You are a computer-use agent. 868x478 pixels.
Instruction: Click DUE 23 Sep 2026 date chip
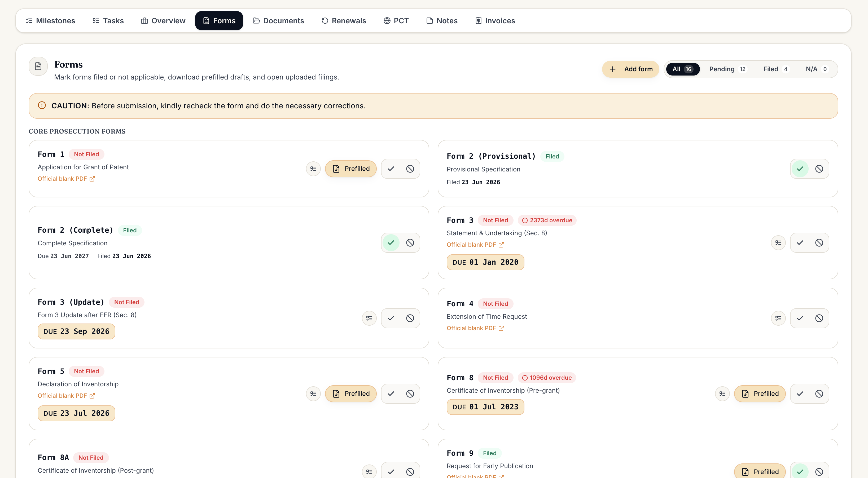(x=77, y=331)
